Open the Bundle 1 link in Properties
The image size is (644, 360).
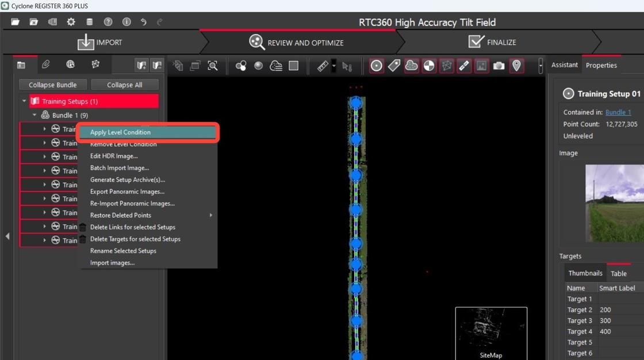tap(618, 112)
